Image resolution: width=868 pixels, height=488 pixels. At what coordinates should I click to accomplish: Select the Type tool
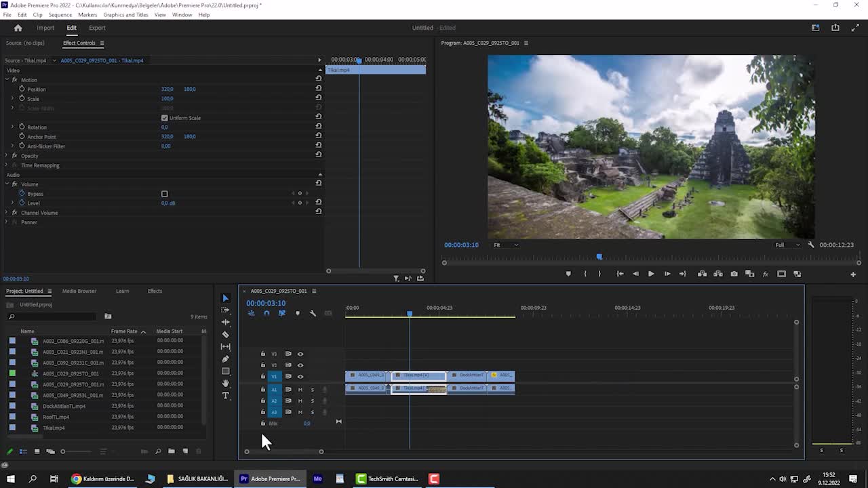226,395
